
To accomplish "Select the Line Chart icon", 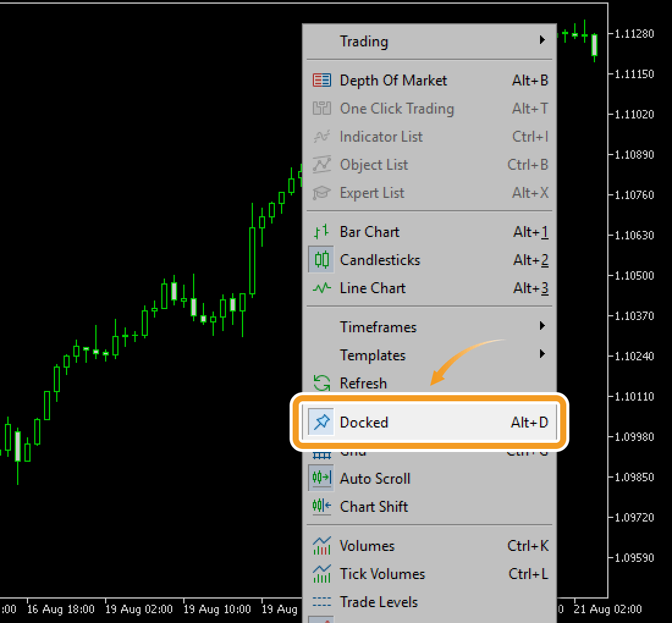I will (x=321, y=288).
